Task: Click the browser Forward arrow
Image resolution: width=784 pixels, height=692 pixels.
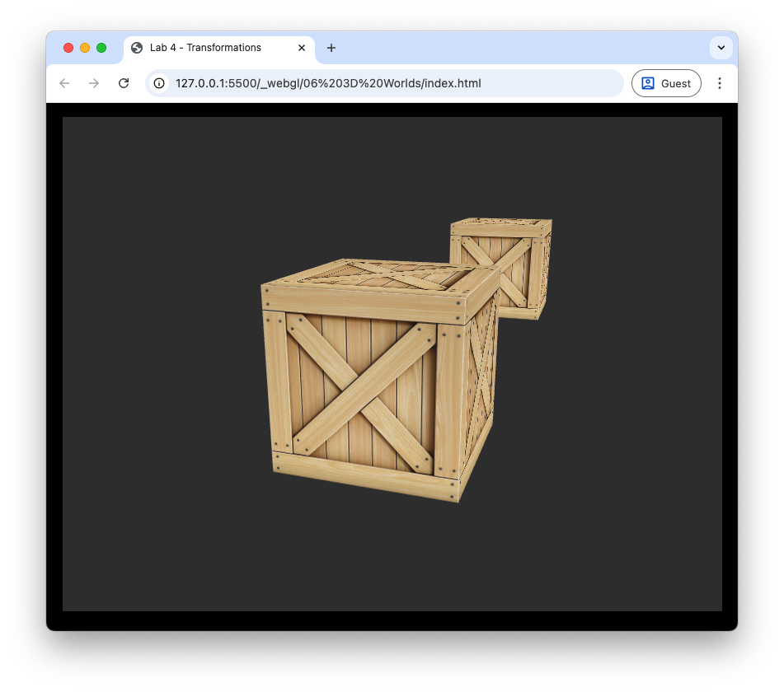Action: [94, 83]
